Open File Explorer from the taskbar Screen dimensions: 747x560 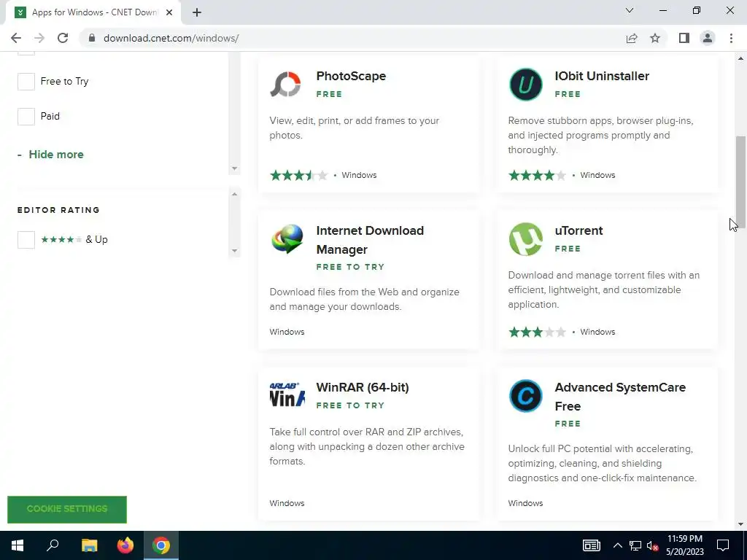coord(89,545)
